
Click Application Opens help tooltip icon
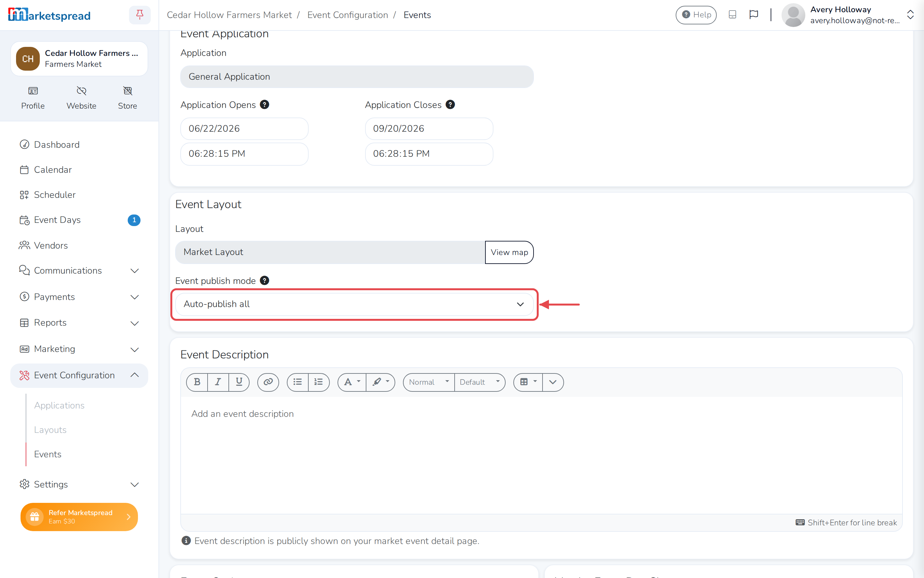pos(265,104)
